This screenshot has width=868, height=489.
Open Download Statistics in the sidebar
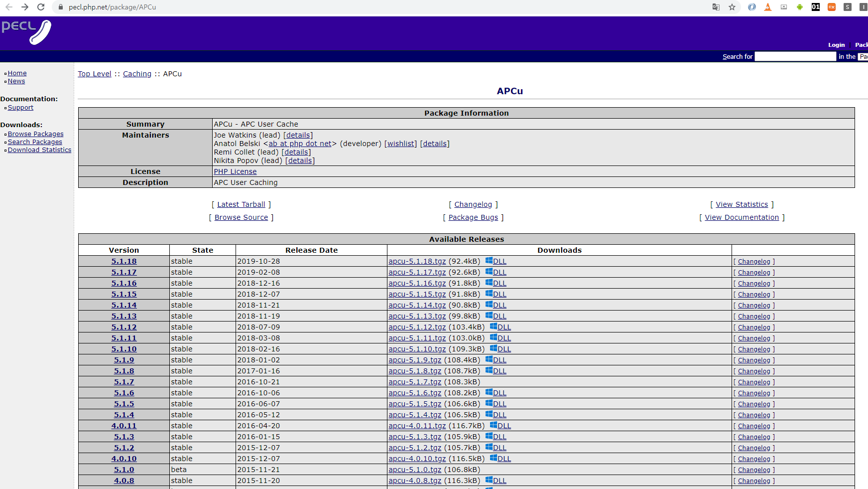point(40,150)
